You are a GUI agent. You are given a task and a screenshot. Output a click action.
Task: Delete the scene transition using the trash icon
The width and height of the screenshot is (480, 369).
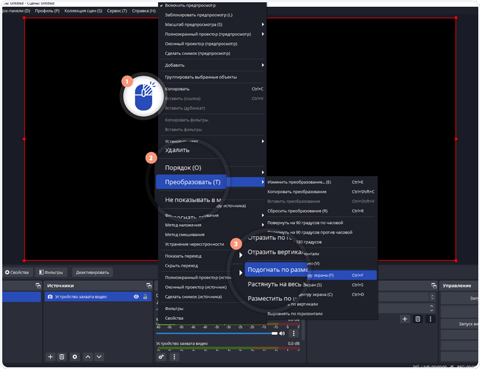click(417, 319)
